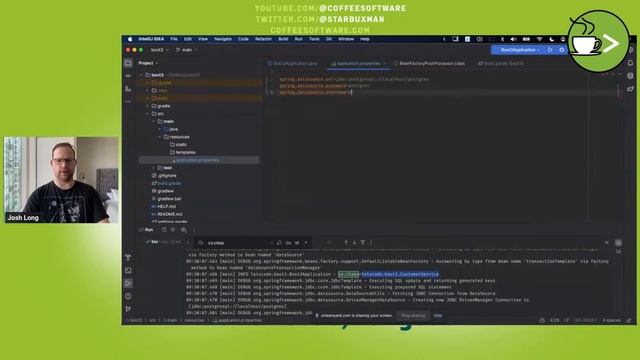Open the Run tool window icon
Viewport: 640px width, 360px height.
[x=128, y=283]
